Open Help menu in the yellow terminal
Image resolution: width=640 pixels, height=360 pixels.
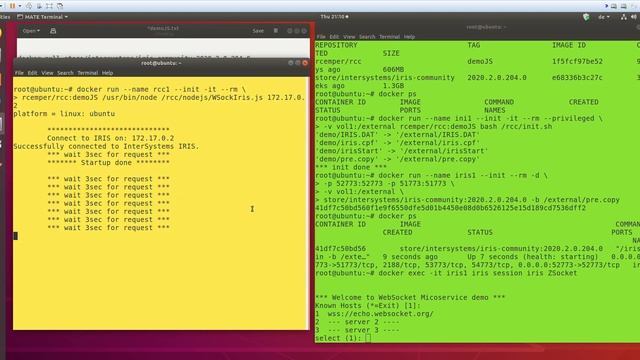click(107, 73)
